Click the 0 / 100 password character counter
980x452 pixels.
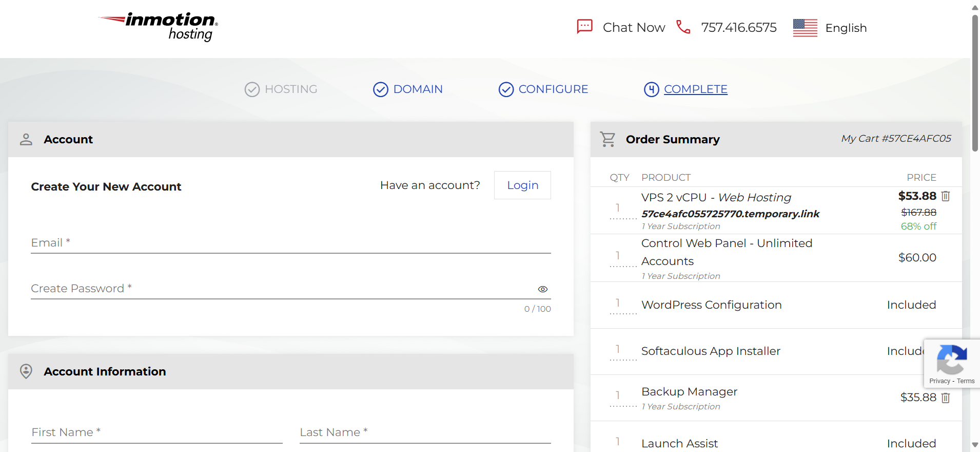coord(537,309)
